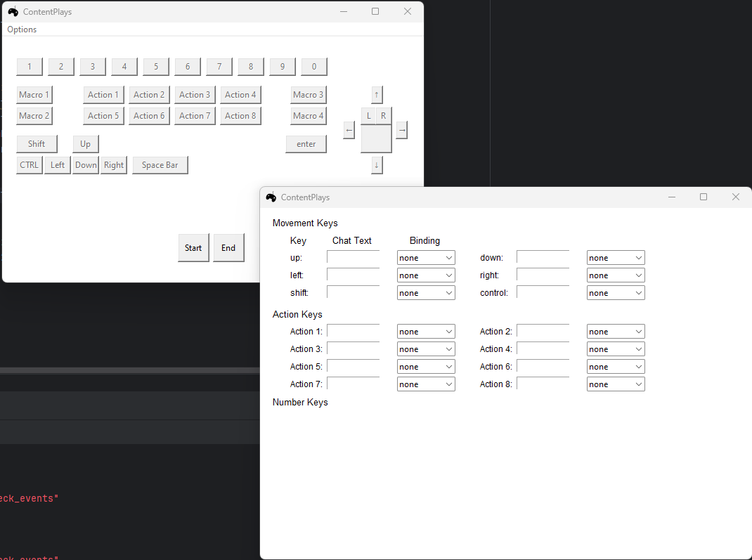Focus the Action 8 chat text field
This screenshot has height=560, width=752.
pos(543,384)
